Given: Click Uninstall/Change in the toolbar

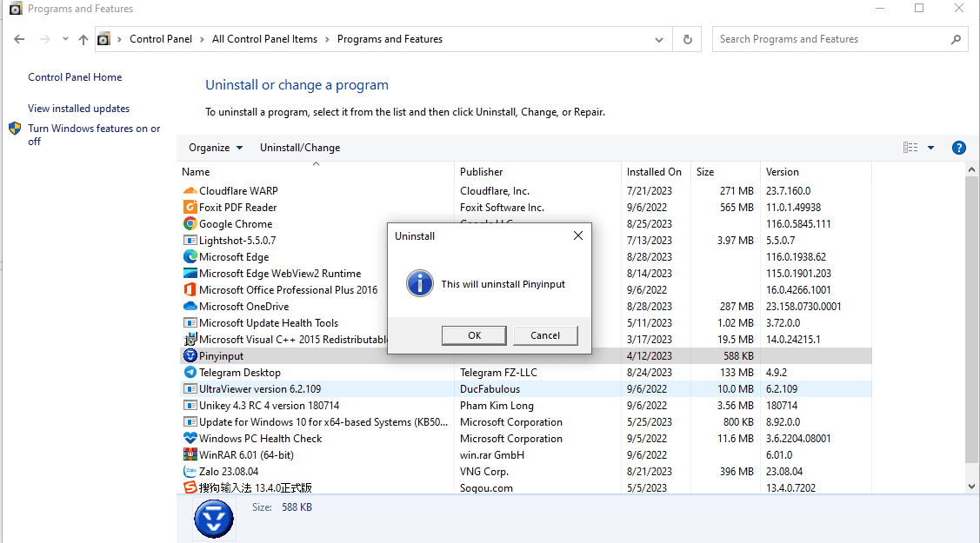Looking at the screenshot, I should tap(300, 148).
